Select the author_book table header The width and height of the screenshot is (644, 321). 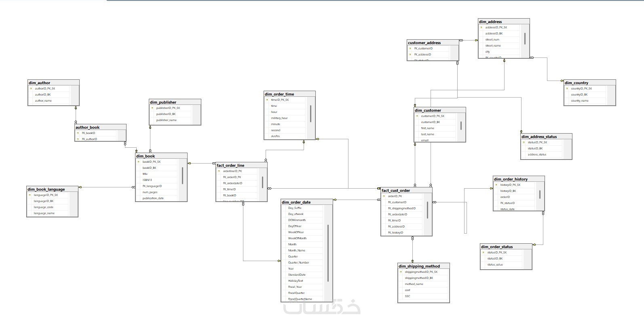[101, 127]
